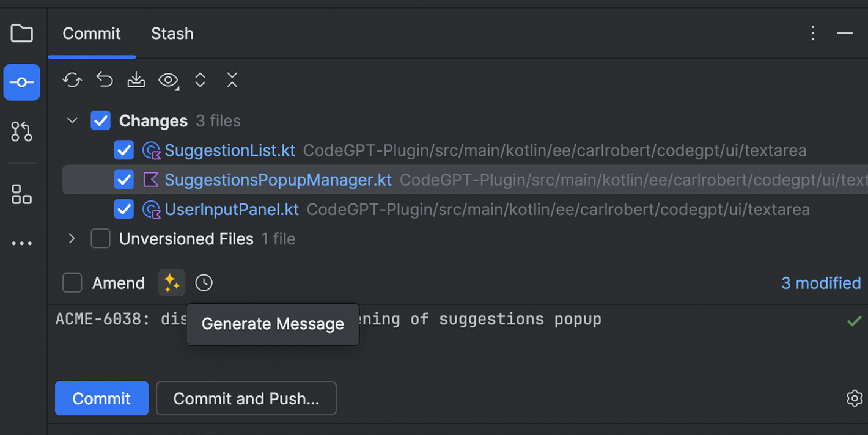Enable the Amend checkbox
The image size is (868, 435).
point(72,283)
